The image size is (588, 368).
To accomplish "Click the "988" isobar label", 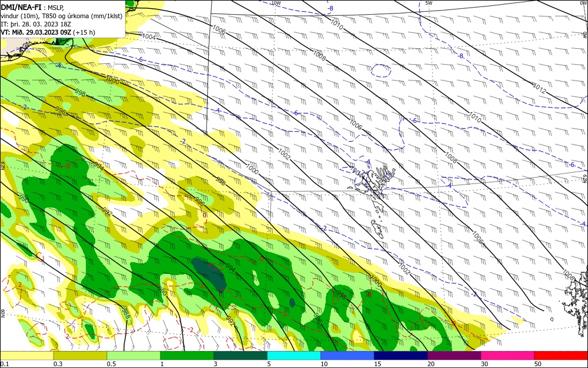I will (x=126, y=313).
